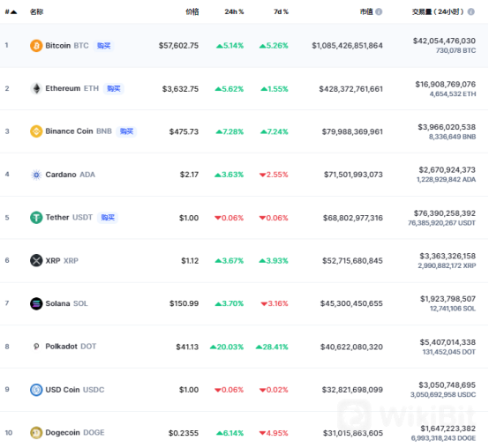Open 24-hour volume info tooltip icon

(471, 11)
